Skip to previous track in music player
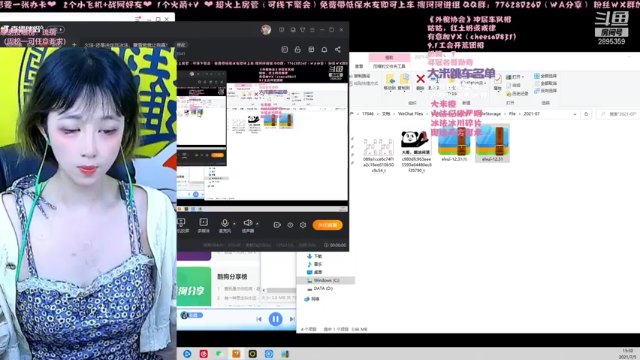 (259, 319)
